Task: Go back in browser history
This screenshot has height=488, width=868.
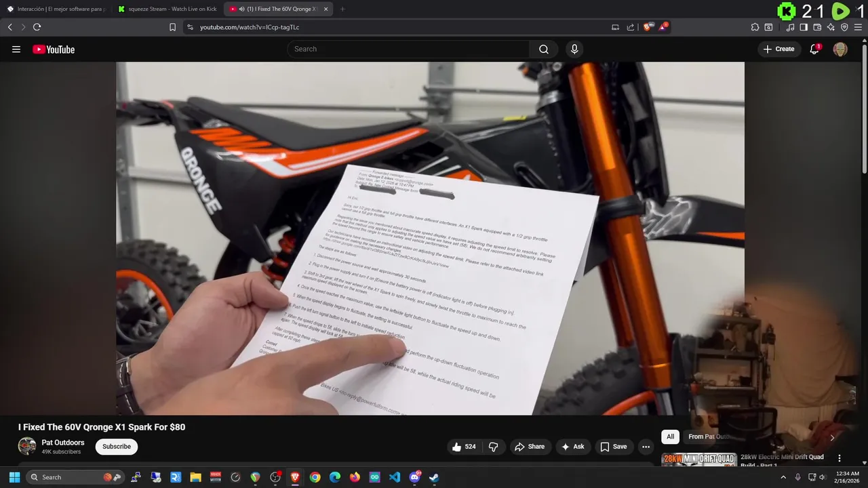Action: pos(9,27)
